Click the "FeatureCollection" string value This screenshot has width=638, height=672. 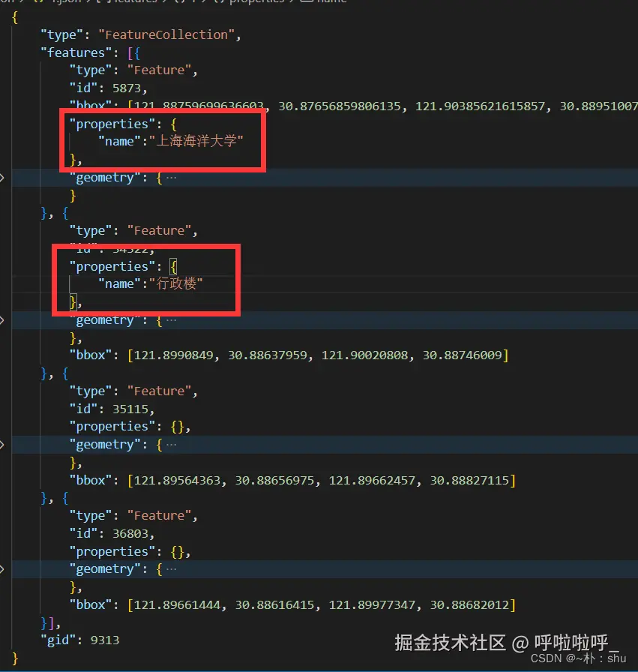pyautogui.click(x=166, y=34)
